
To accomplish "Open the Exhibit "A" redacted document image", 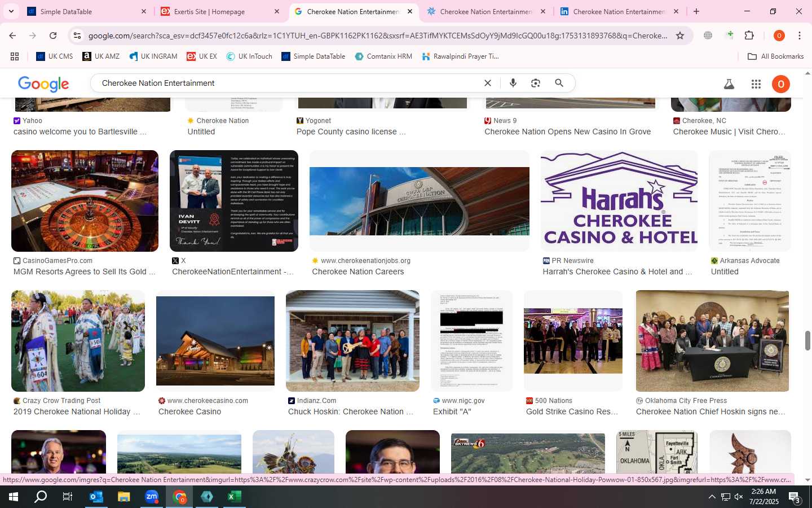I will pyautogui.click(x=471, y=341).
